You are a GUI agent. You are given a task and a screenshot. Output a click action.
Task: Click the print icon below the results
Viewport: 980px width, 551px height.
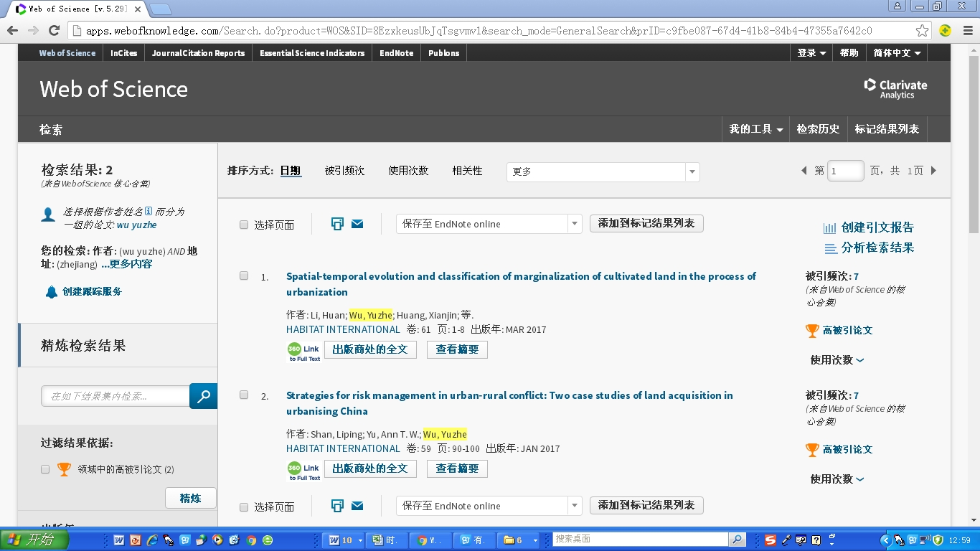[337, 506]
